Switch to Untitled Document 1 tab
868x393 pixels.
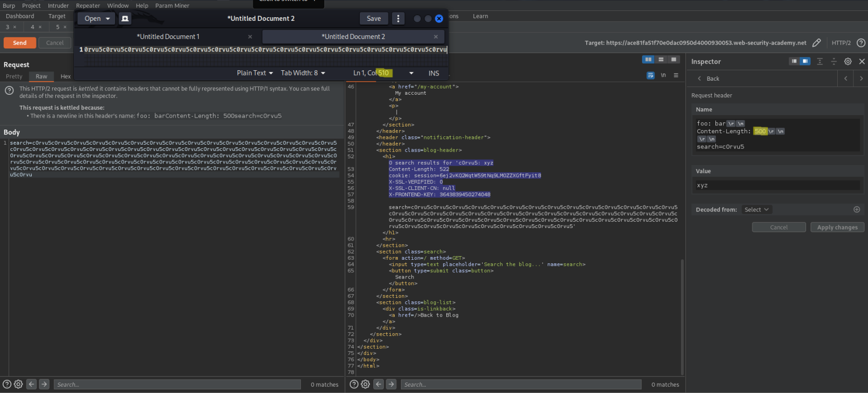(x=168, y=36)
